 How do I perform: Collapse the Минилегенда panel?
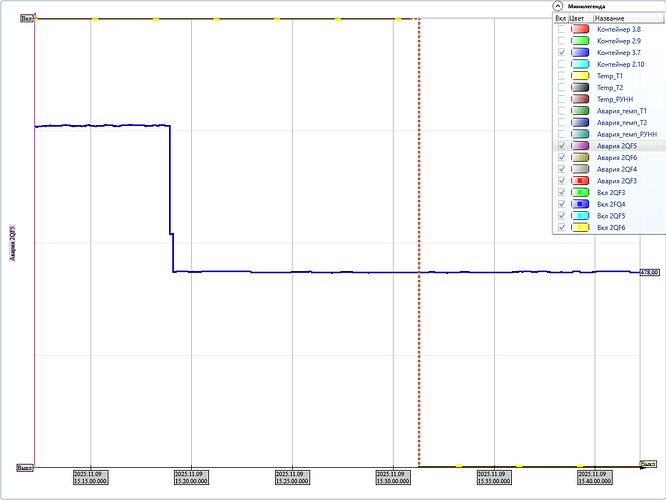pyautogui.click(x=559, y=5)
